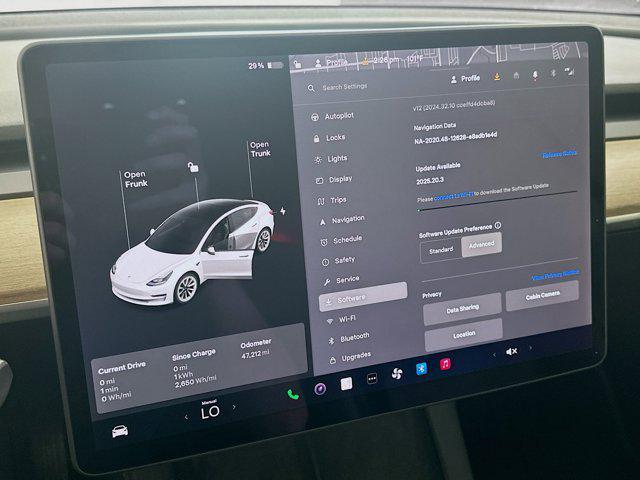This screenshot has height=480, width=640.
Task: Open Data Sharing privacy settings
Action: (462, 309)
